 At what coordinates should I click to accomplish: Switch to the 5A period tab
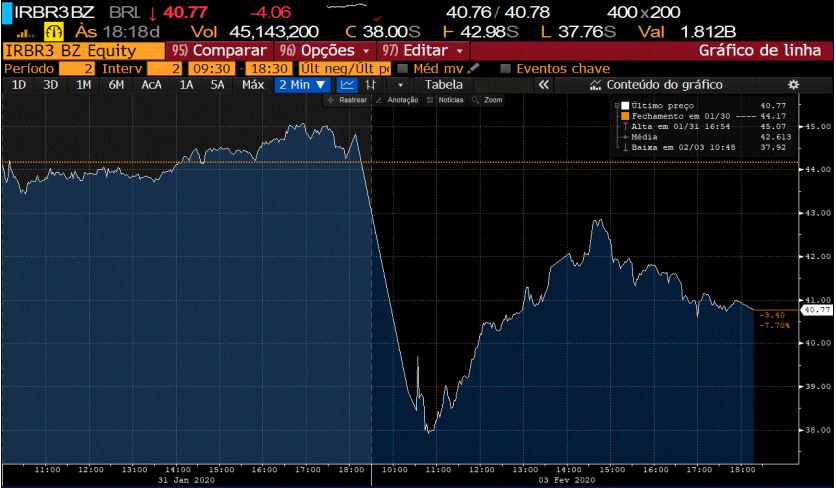(x=217, y=85)
